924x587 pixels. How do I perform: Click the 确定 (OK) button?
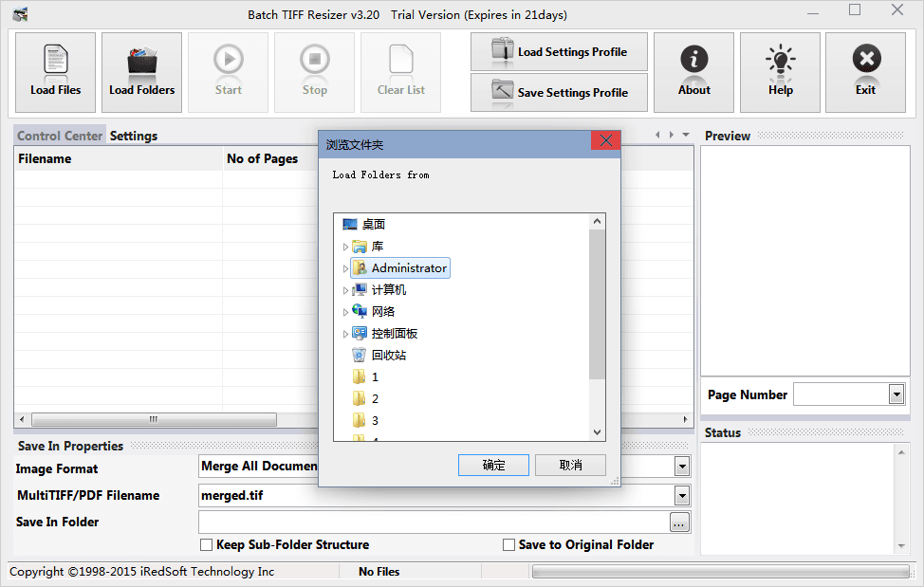493,465
